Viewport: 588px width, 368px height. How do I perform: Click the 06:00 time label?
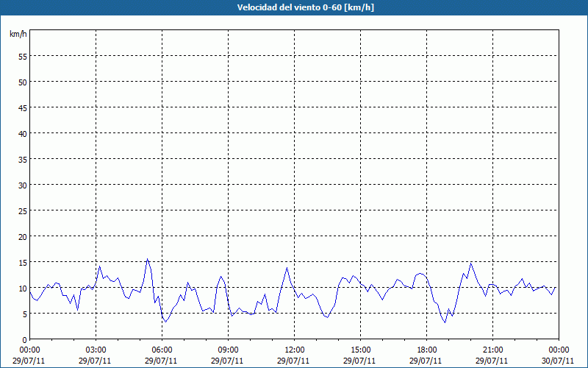162,350
